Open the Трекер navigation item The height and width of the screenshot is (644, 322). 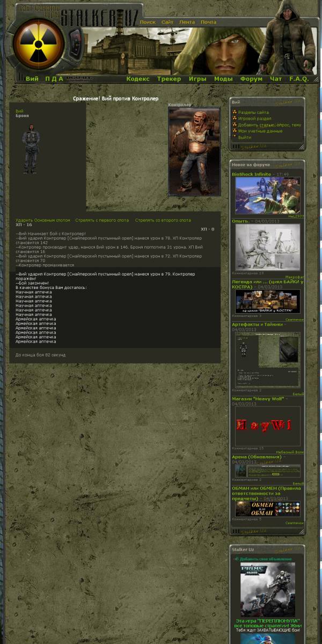tap(169, 79)
